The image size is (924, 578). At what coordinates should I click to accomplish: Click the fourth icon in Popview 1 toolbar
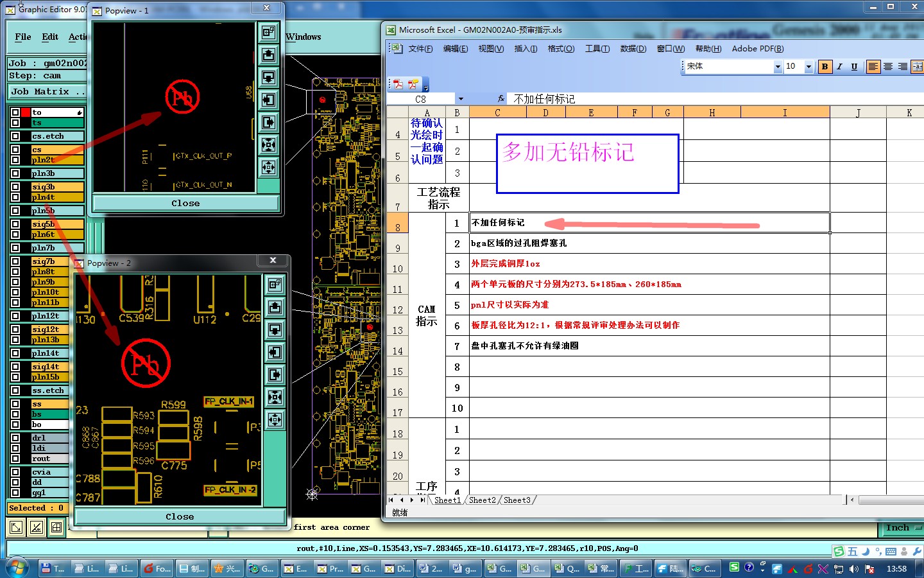(x=268, y=100)
